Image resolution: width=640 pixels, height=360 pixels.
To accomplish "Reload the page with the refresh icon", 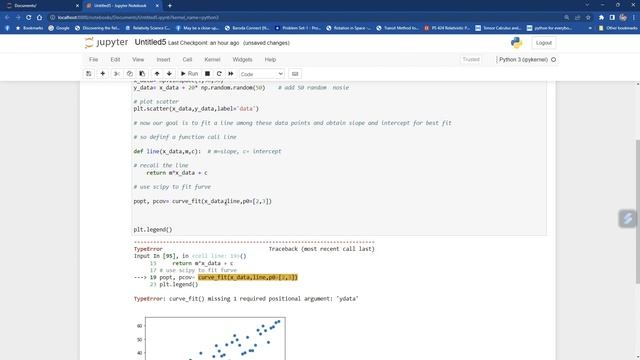I will tap(29, 18).
